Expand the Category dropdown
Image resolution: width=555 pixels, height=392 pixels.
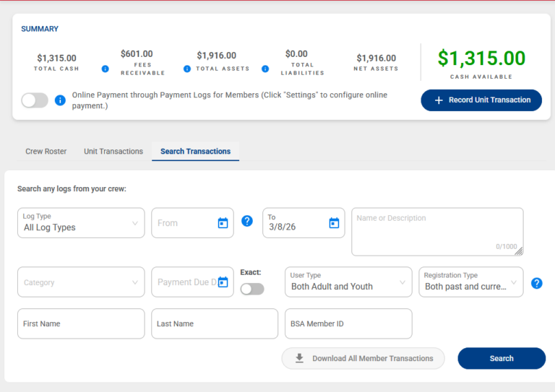click(x=81, y=282)
